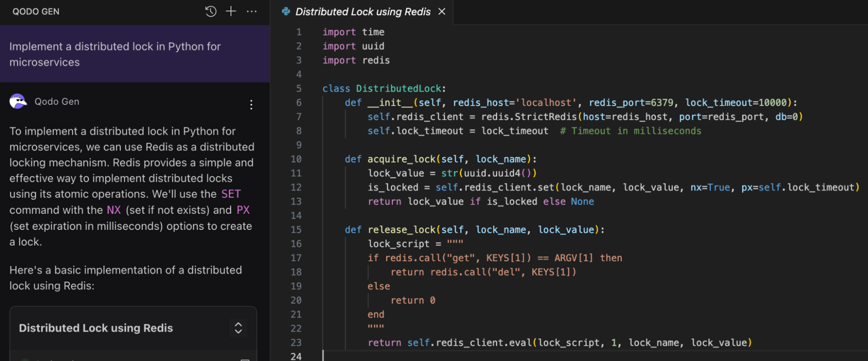868x361 pixels.
Task: Start a new chat with the plus icon
Action: pyautogui.click(x=231, y=11)
